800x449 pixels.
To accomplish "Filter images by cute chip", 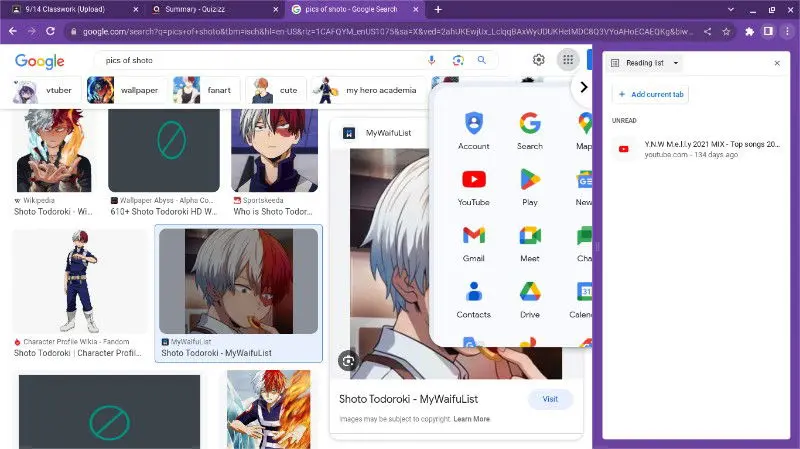I will pyautogui.click(x=276, y=90).
